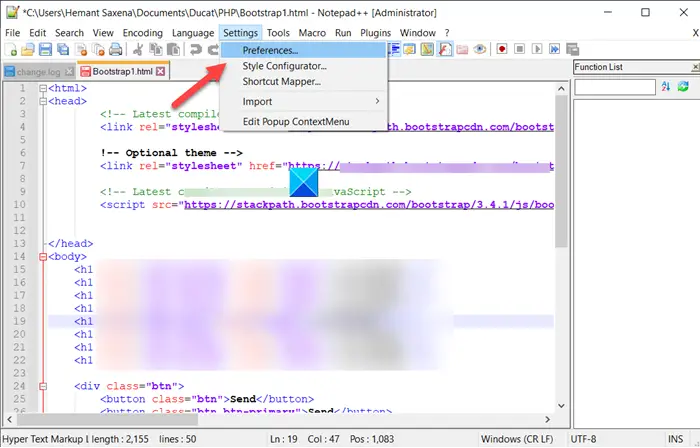
Task: Open the Tools menu
Action: (x=278, y=33)
